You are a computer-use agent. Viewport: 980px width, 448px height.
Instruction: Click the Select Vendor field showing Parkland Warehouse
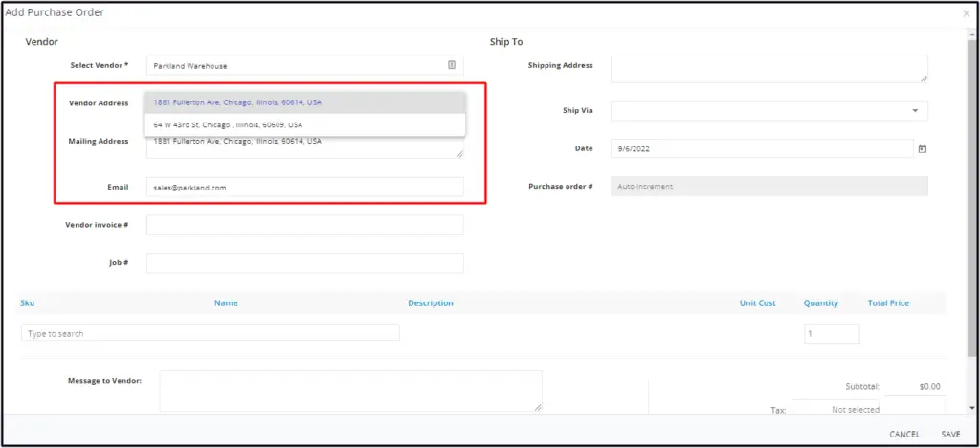[x=305, y=66]
